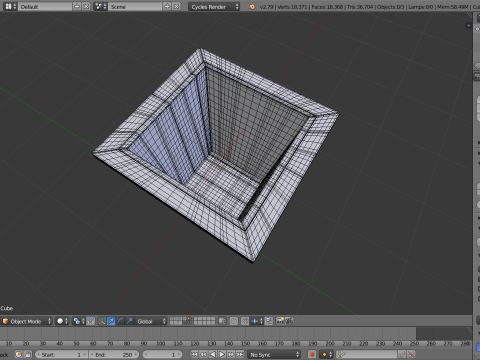Play the animation in reverse
480x360 pixels.
point(212,354)
